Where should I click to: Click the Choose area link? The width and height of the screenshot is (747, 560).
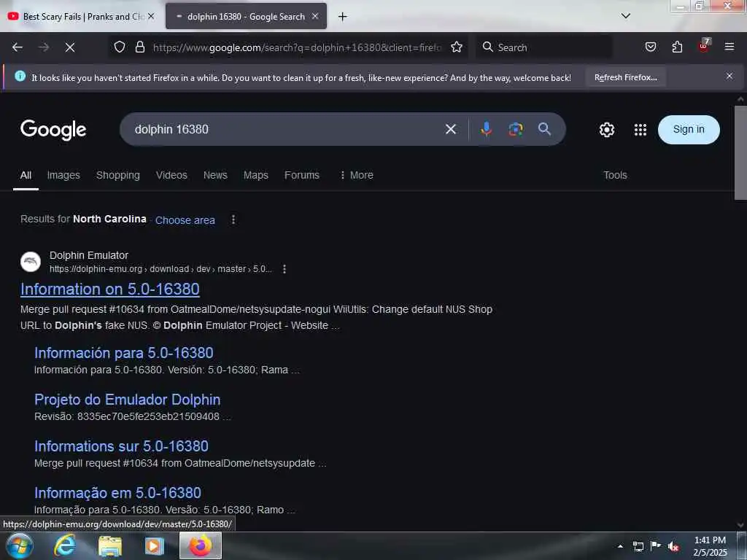click(x=185, y=220)
